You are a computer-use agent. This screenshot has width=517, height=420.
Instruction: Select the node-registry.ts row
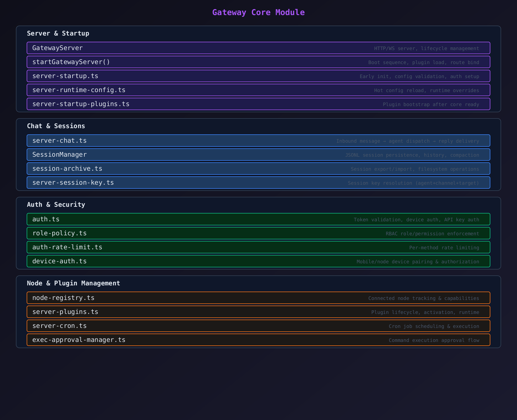258,298
